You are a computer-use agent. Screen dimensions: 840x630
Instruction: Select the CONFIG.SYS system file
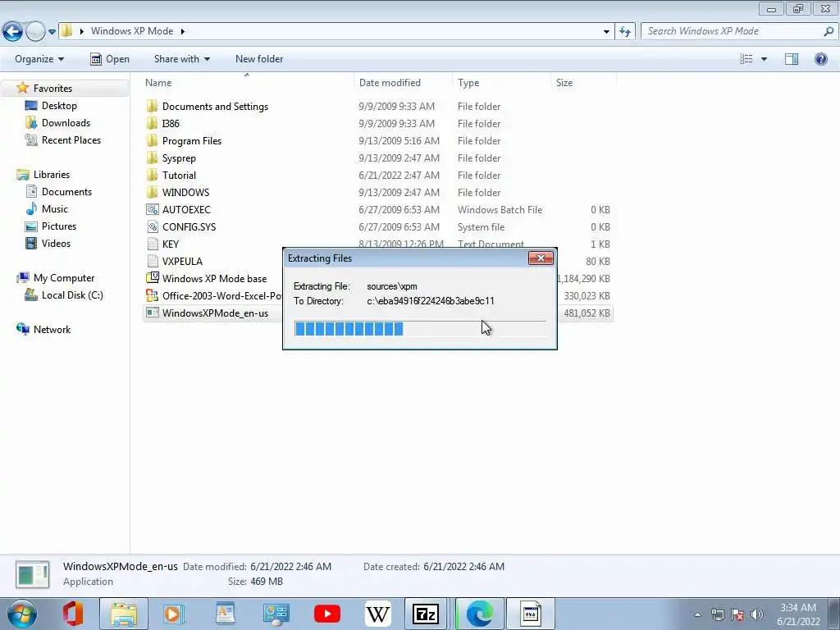pos(189,226)
